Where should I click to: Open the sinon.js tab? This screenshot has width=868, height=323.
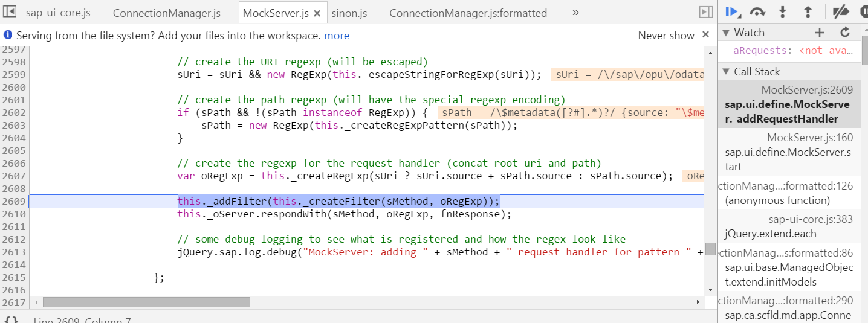click(349, 13)
